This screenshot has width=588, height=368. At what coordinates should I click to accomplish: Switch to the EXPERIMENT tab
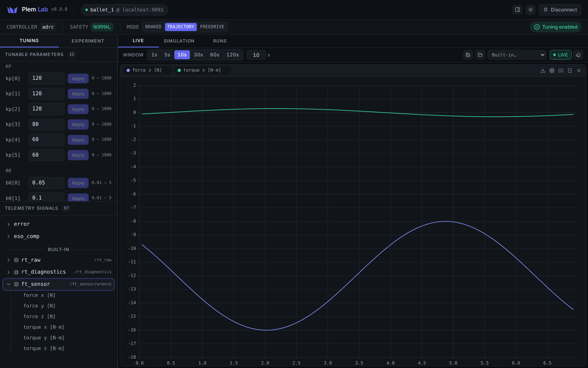pos(88,41)
